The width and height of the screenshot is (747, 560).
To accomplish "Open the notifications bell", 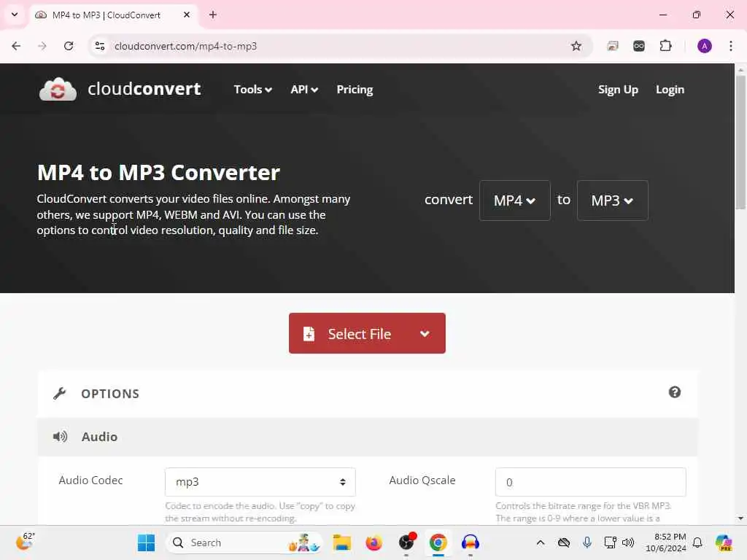I will pos(697,542).
